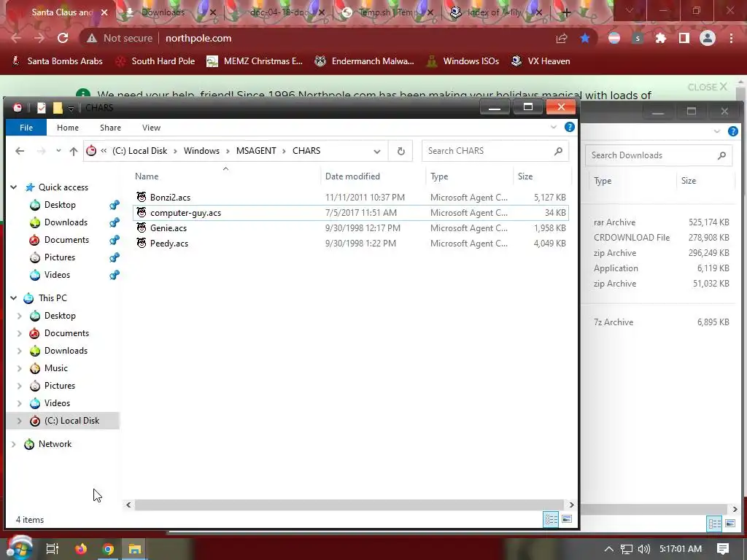Go back in the CHARS explorer window
This screenshot has height=560, width=747.
point(20,151)
